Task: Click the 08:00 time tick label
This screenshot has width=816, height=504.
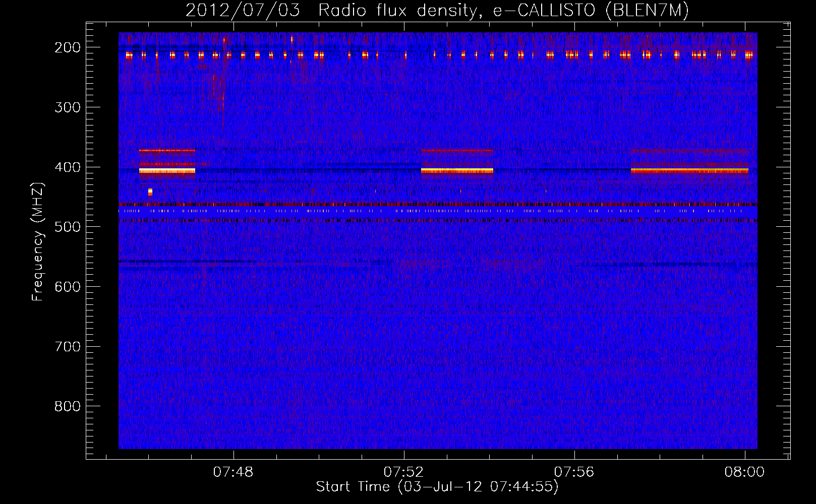Action: pyautogui.click(x=745, y=472)
